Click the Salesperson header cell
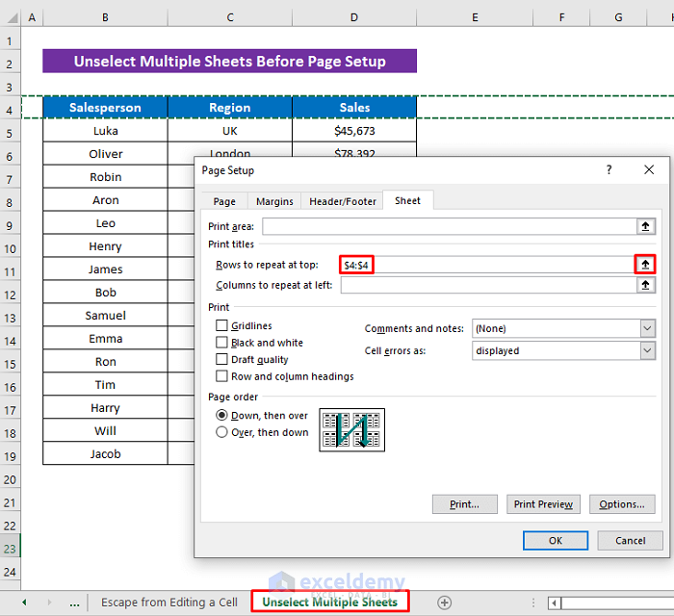Viewport: 674px width, 616px height. point(105,108)
